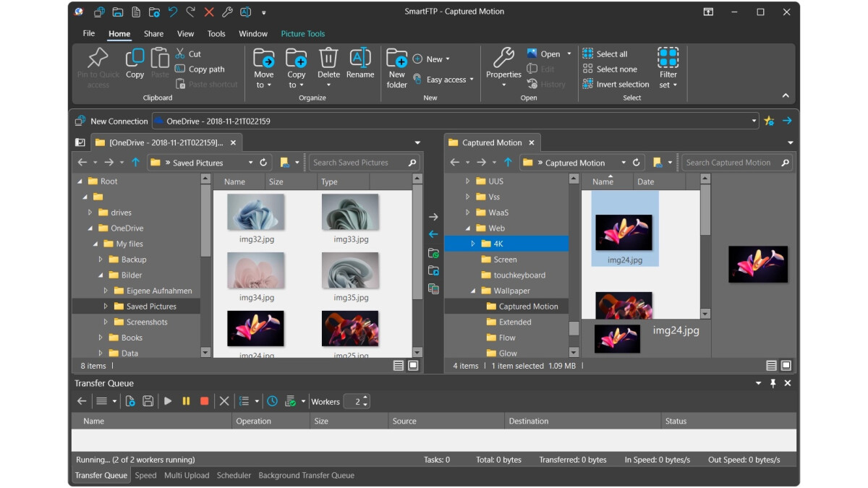This screenshot has width=868, height=488.
Task: Click the favorites star icon beside the address bar
Action: coord(769,121)
